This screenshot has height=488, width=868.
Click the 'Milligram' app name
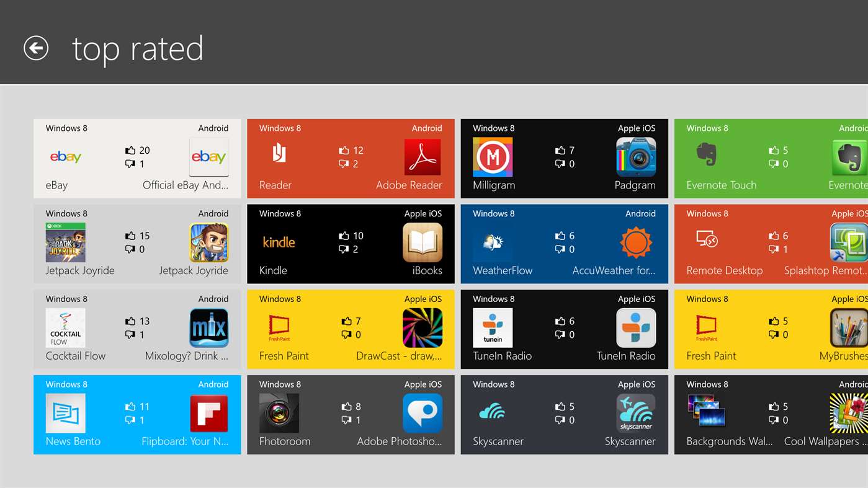tap(494, 185)
